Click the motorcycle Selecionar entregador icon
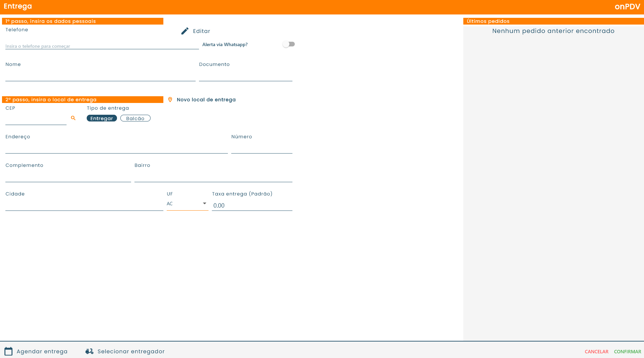This screenshot has height=358, width=644. (x=89, y=351)
